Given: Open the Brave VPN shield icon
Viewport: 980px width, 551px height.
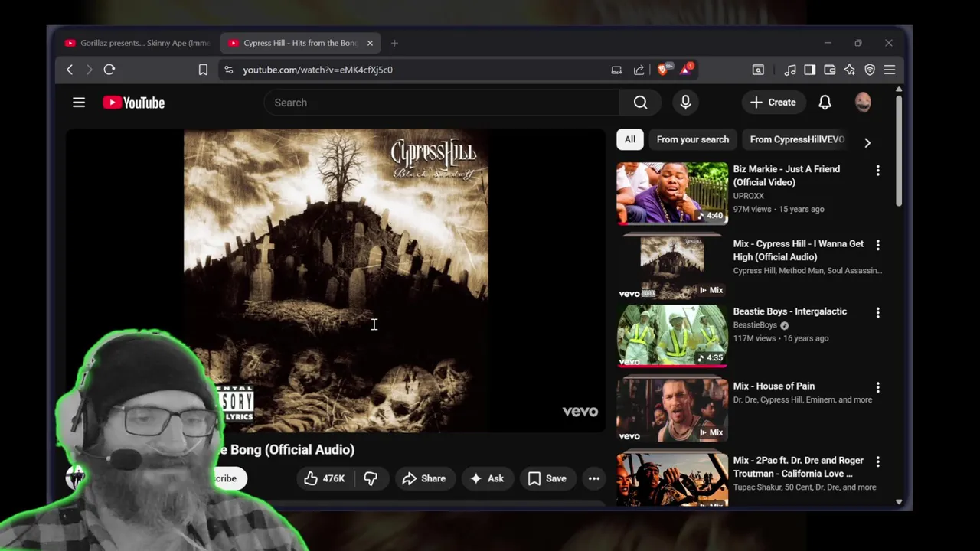Looking at the screenshot, I should click(870, 70).
